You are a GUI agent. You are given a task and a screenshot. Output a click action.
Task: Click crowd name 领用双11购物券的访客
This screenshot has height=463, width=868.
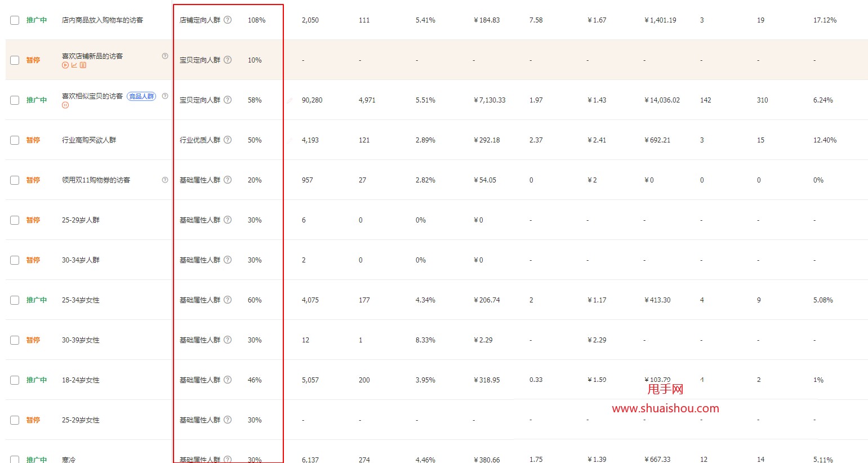(x=96, y=180)
